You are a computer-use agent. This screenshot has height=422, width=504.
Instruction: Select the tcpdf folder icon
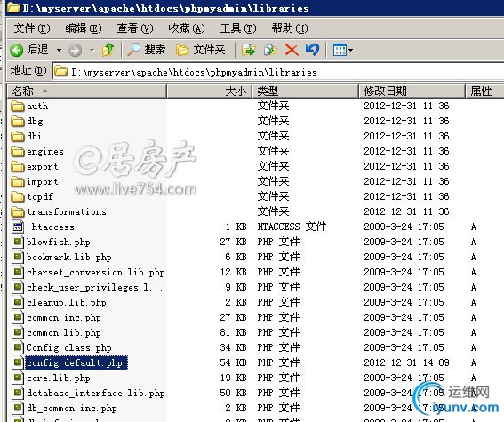tap(18, 196)
